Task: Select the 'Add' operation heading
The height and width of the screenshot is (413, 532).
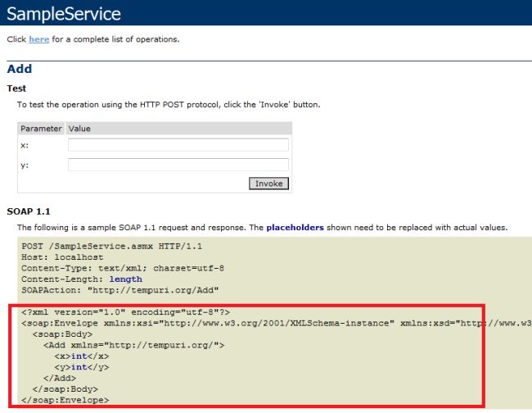Action: click(x=20, y=69)
